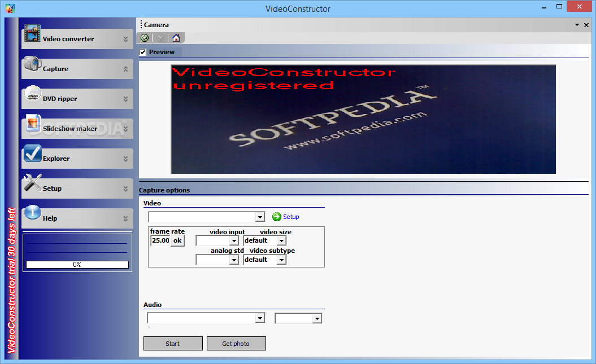Click the Explorer checkmark icon

click(x=32, y=153)
